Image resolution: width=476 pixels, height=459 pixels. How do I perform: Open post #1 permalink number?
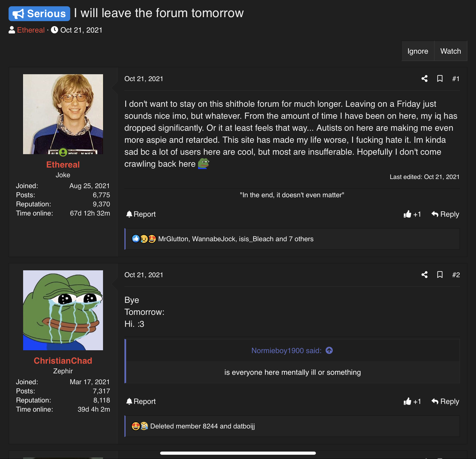point(456,78)
